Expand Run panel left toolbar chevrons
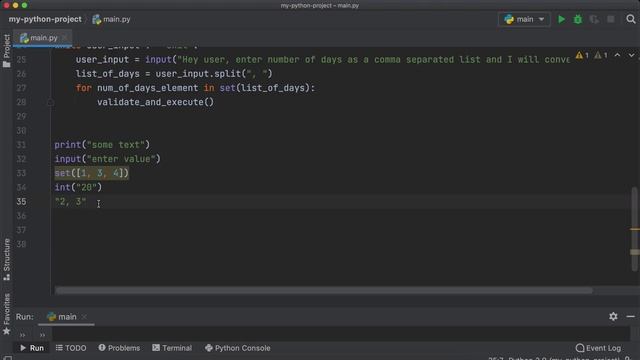 [x=22, y=335]
